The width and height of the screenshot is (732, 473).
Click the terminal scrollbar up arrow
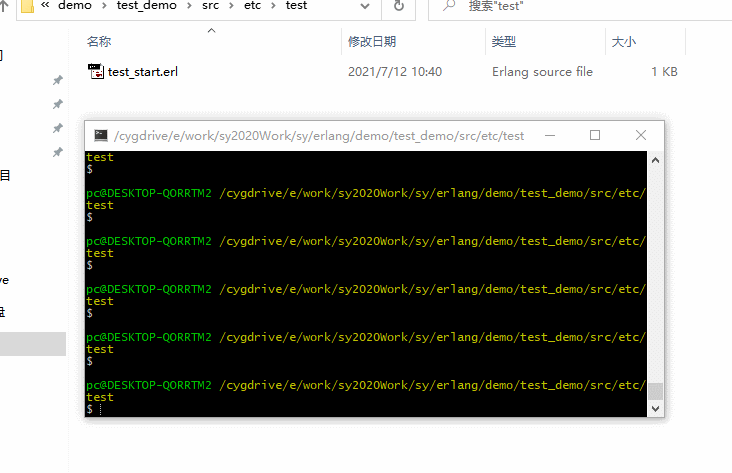pyautogui.click(x=655, y=160)
